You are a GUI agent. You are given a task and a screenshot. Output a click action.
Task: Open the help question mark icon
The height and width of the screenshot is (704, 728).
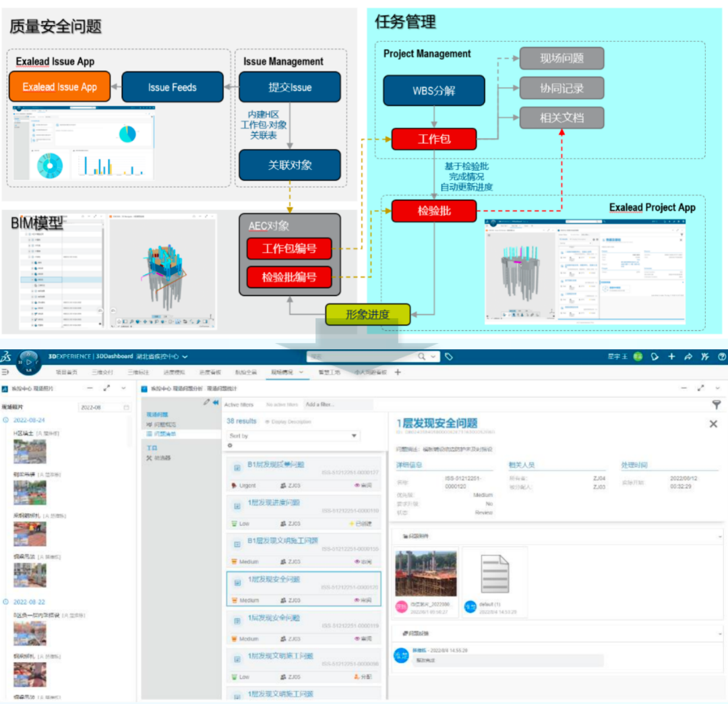tap(722, 357)
